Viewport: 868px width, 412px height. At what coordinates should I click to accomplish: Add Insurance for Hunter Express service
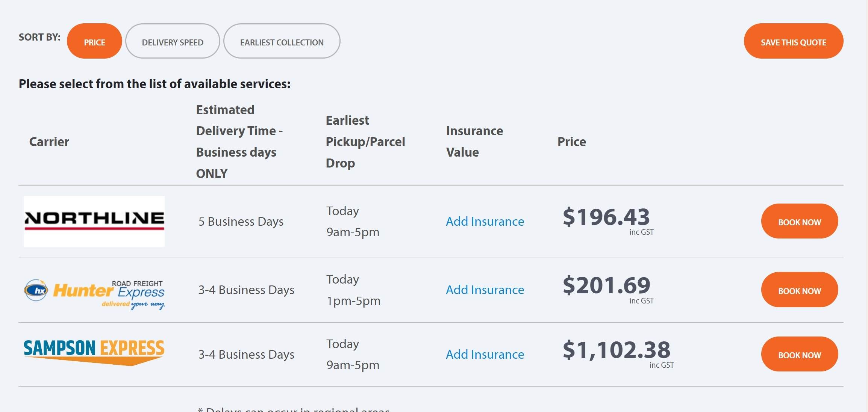point(485,290)
